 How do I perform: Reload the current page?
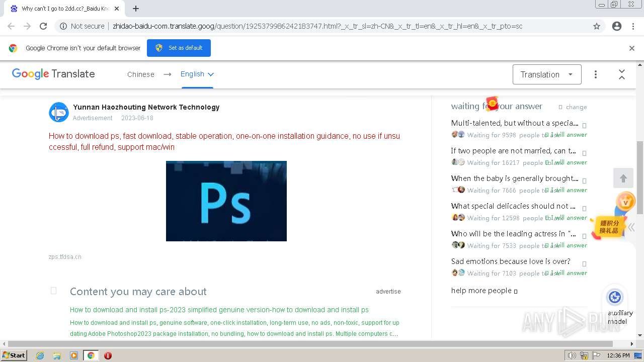point(43,26)
